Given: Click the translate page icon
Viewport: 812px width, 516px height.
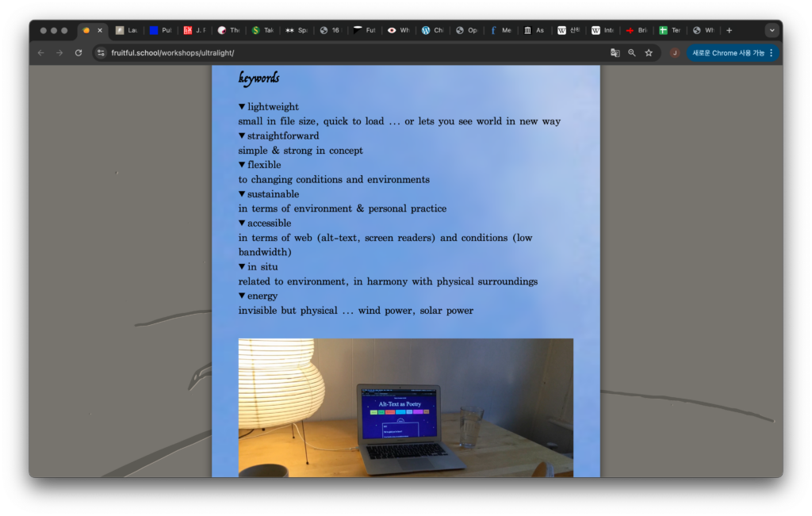Looking at the screenshot, I should point(615,53).
